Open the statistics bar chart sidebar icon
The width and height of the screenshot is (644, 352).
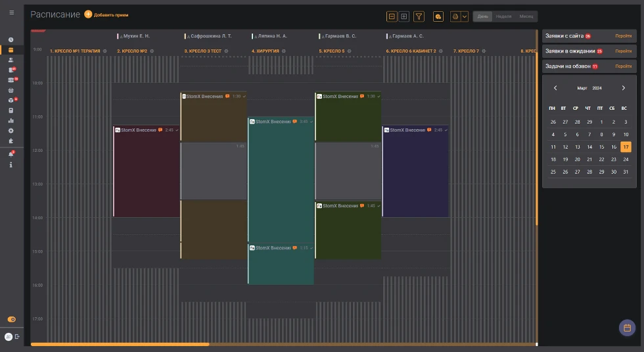pyautogui.click(x=11, y=120)
